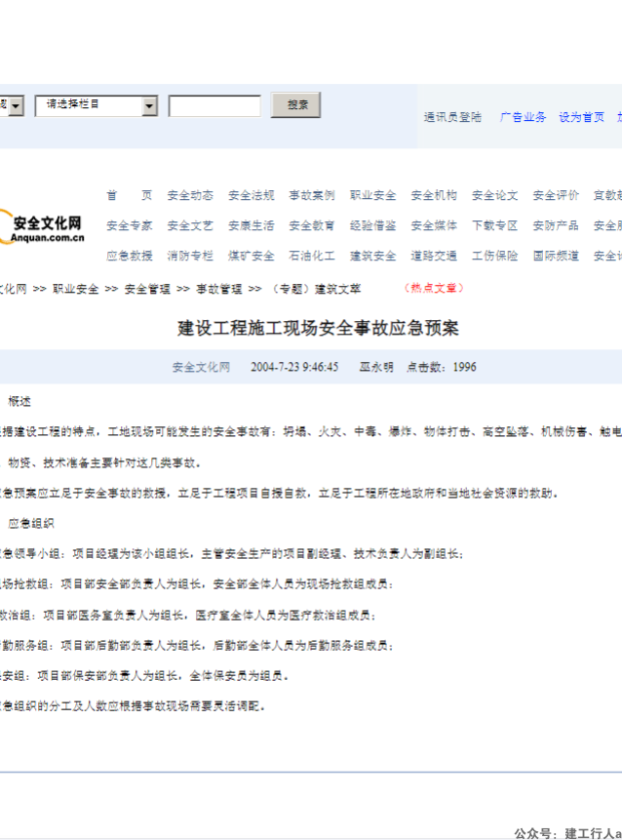Go to 首页 in navigation
622x840 pixels.
pos(130,195)
